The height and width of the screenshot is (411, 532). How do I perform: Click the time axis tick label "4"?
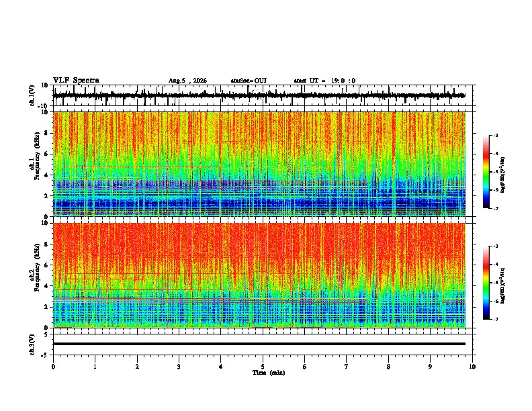(x=221, y=367)
